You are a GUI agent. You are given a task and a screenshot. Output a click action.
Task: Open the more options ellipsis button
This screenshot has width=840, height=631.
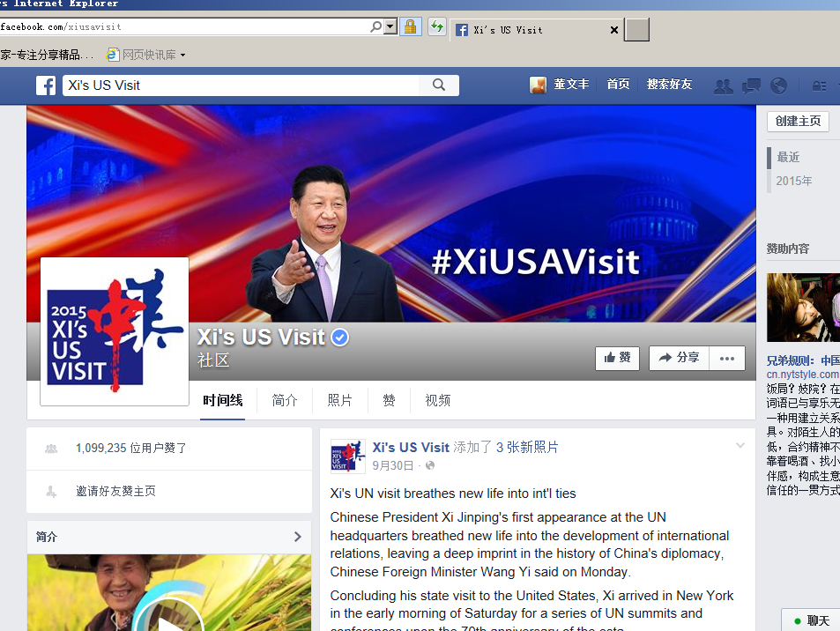tap(727, 359)
